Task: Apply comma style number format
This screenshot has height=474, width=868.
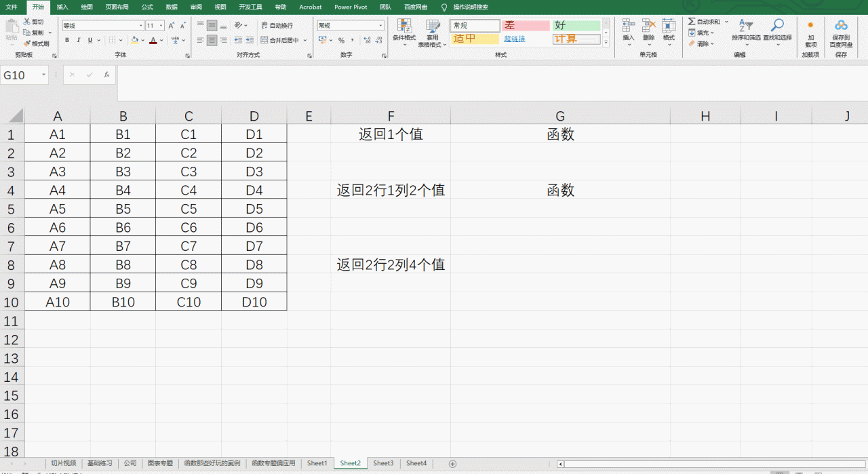Action: [x=352, y=41]
